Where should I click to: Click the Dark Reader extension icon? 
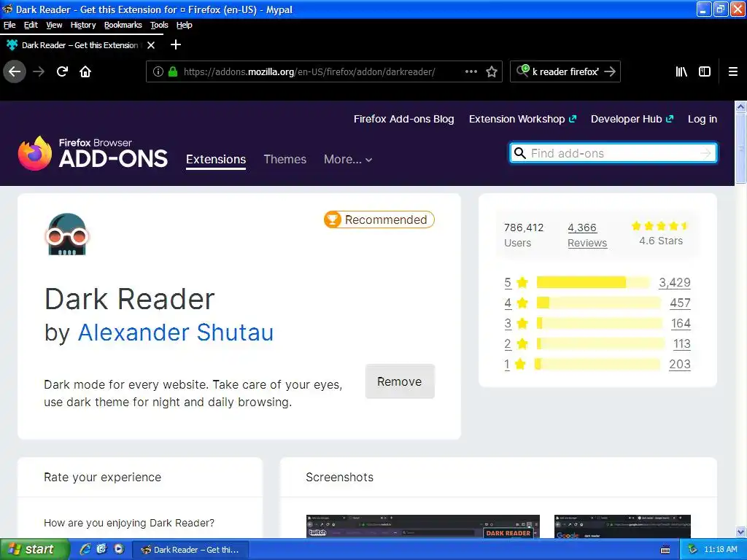67,234
